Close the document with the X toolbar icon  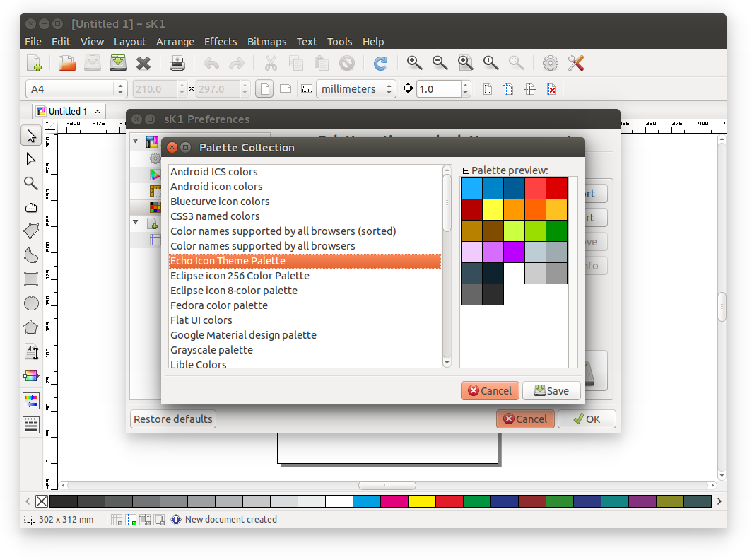point(143,64)
